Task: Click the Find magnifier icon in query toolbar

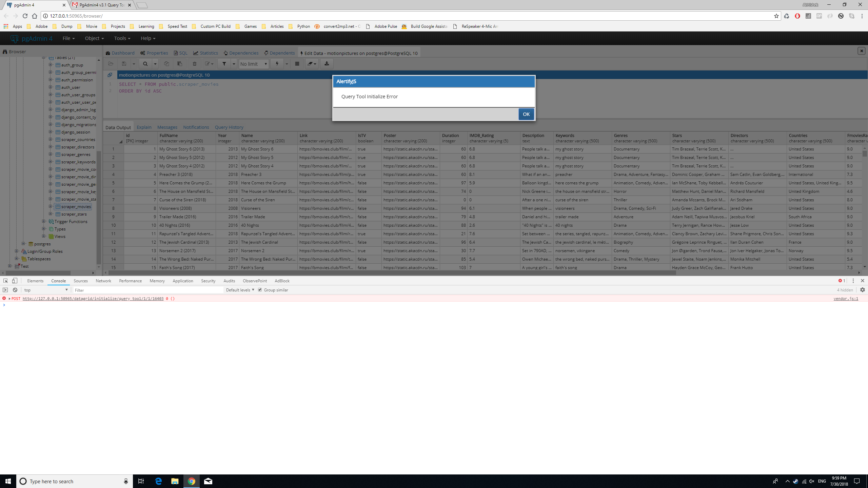Action: (145, 64)
